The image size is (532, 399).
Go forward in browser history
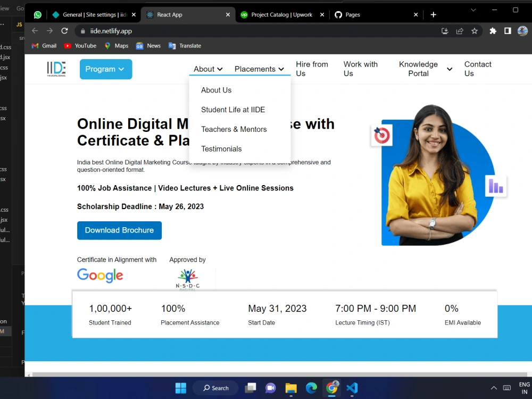click(x=50, y=31)
